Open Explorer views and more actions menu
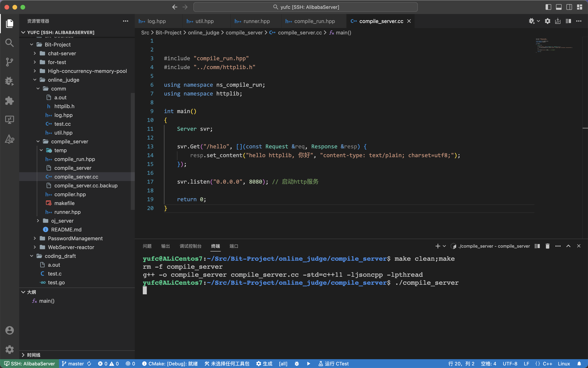 tap(125, 21)
